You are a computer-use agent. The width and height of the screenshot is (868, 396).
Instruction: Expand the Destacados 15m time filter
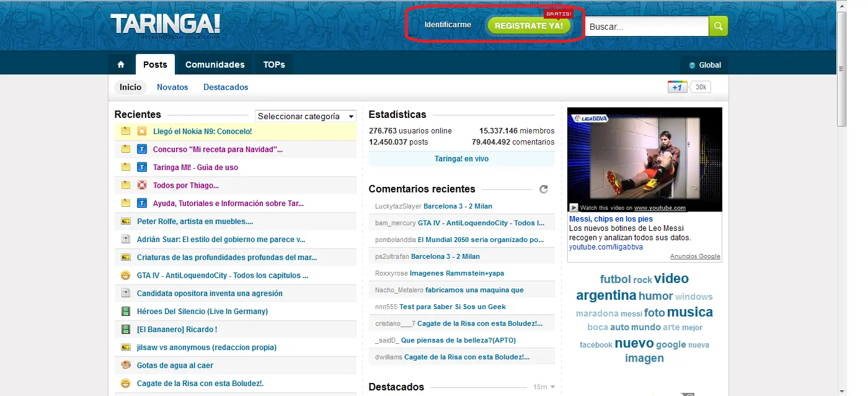click(544, 387)
